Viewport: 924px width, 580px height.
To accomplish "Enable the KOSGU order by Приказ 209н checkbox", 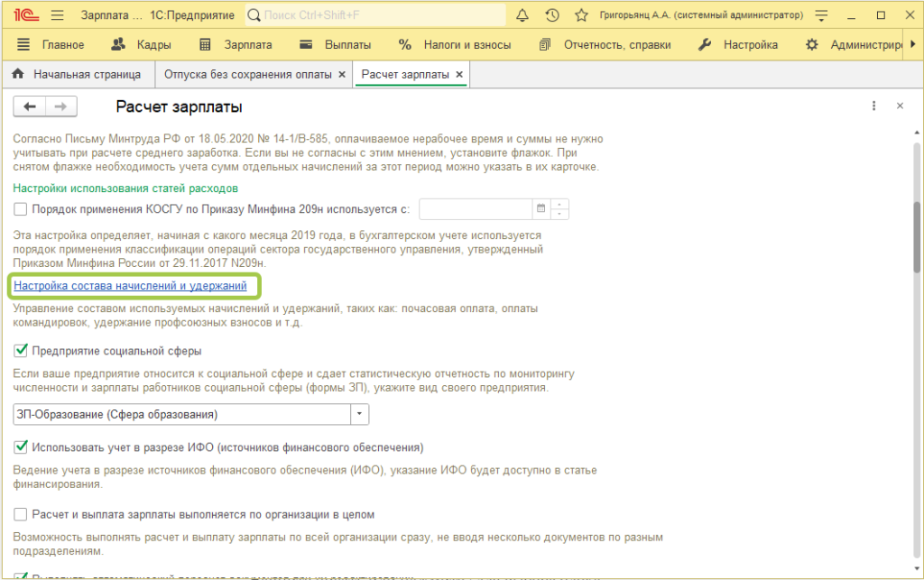I will coord(21,209).
